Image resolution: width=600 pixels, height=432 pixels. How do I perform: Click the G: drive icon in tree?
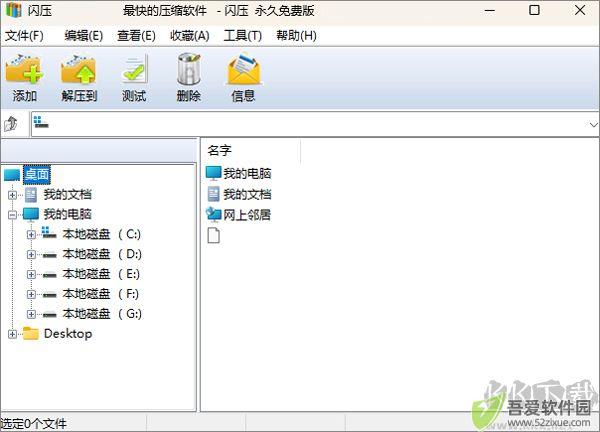49,315
